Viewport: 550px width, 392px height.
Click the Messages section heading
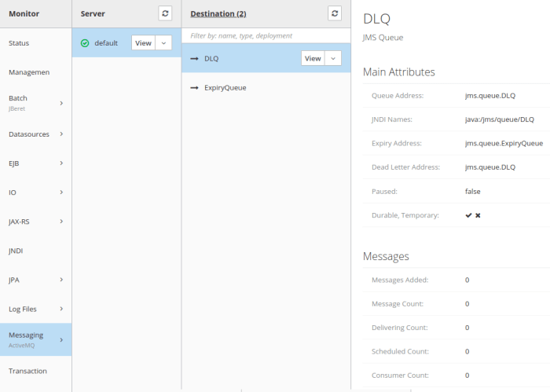click(386, 256)
